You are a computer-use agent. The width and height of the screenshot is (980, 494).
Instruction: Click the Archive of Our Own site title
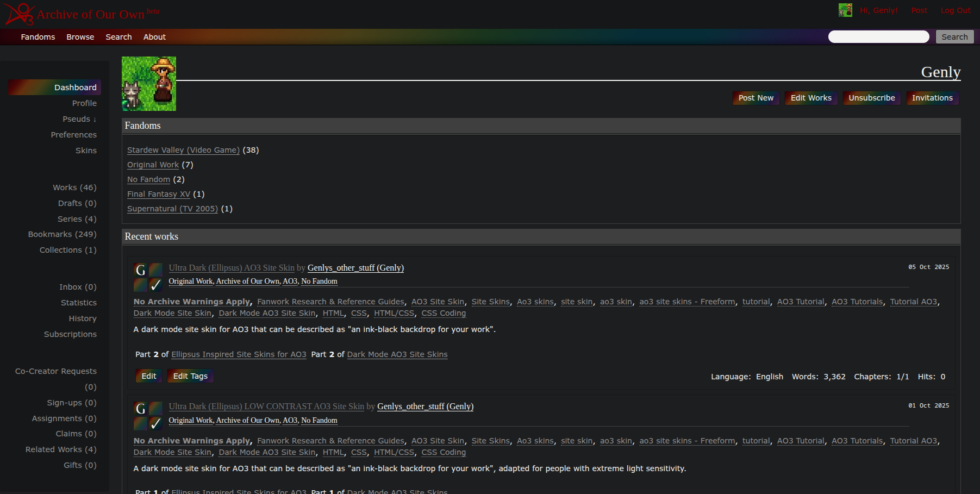point(91,15)
